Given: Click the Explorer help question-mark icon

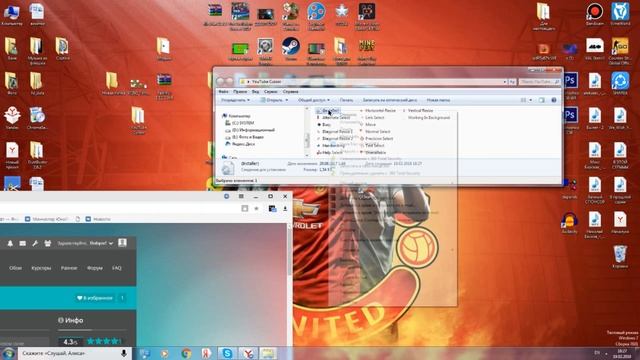Looking at the screenshot, I should click(x=554, y=100).
